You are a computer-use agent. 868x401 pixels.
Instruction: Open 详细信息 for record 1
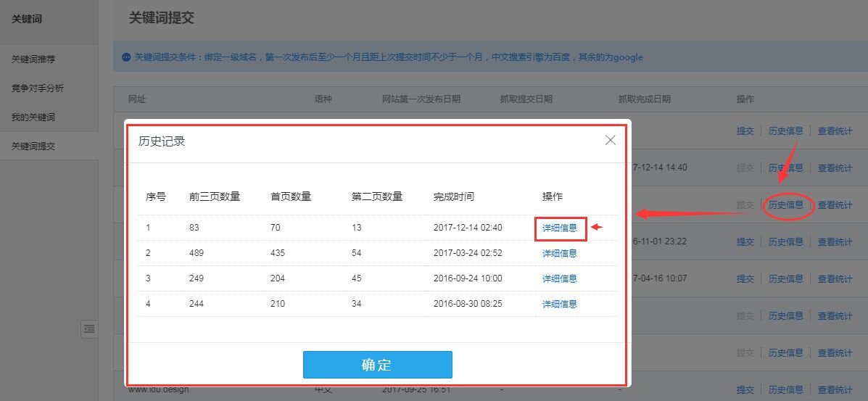tap(560, 228)
